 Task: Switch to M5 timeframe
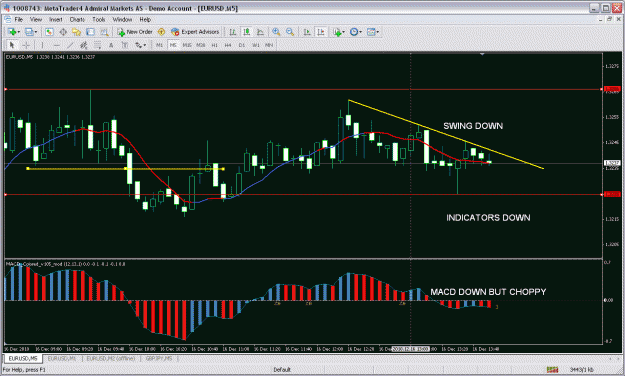coord(173,45)
